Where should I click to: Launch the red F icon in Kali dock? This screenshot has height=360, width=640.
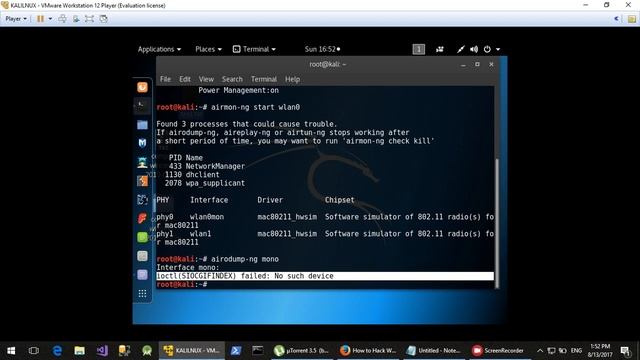pos(142,218)
